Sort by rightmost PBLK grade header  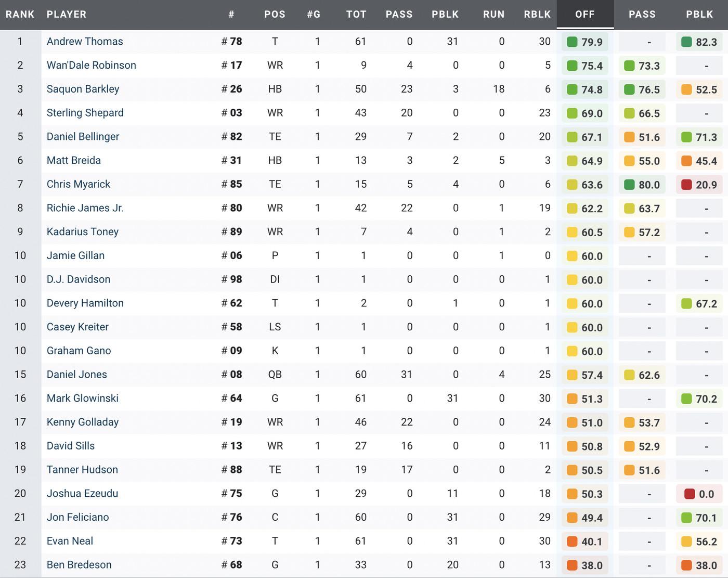[699, 14]
